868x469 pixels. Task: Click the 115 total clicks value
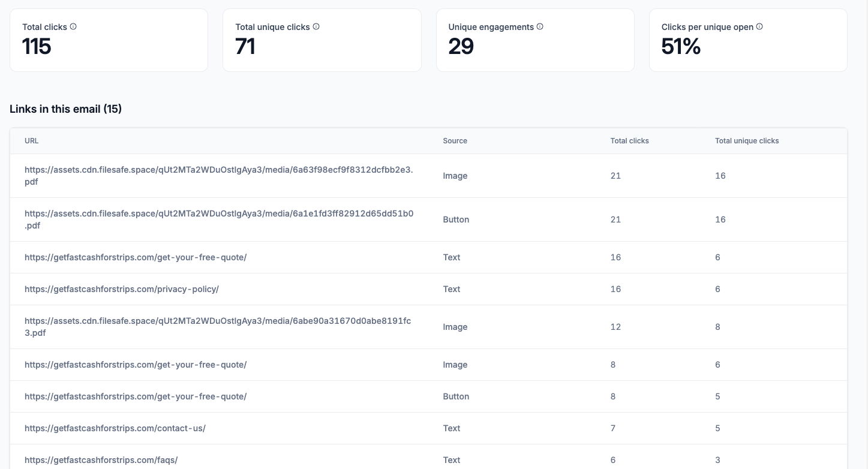coord(37,46)
